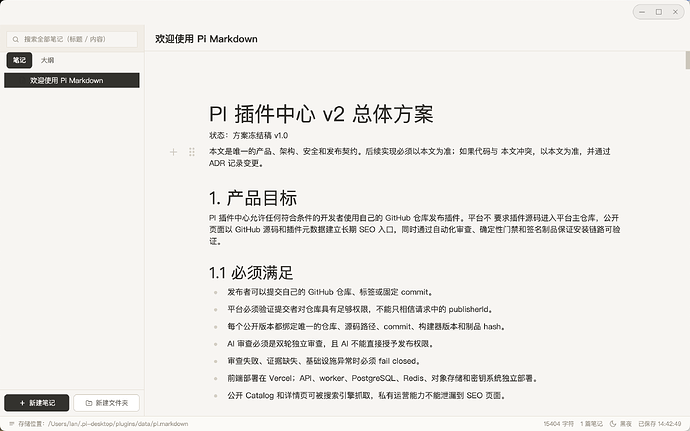Toggle the 黑夜 night mode
Image resolution: width=690 pixels, height=431 pixels.
(620, 424)
